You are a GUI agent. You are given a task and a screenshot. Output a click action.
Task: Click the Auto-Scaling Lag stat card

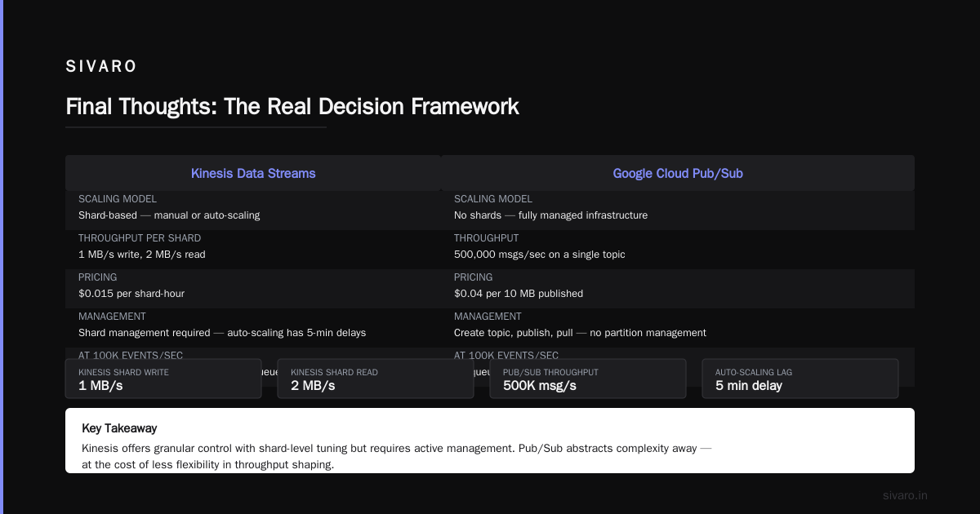coord(800,379)
